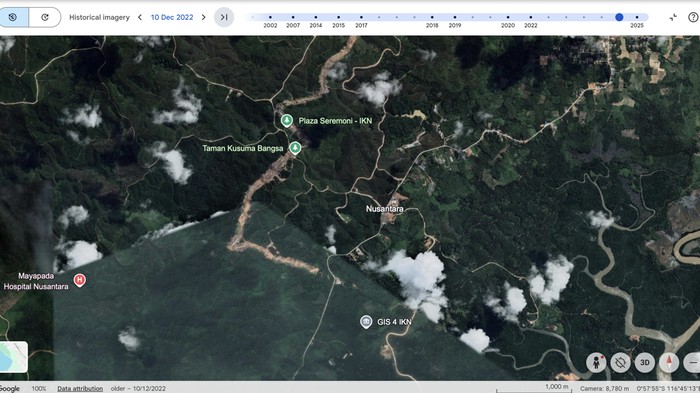This screenshot has width=700, height=393.
Task: Select the 2007 timeline marker
Action: (293, 17)
